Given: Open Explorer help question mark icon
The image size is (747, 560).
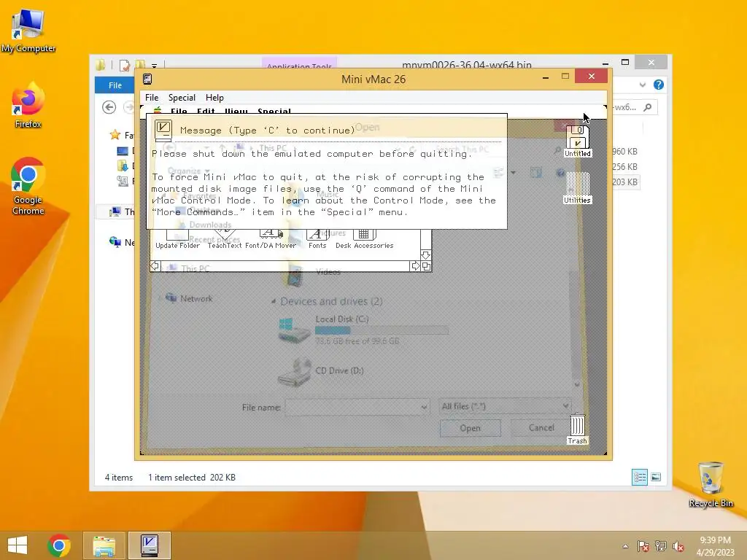Looking at the screenshot, I should pos(659,85).
